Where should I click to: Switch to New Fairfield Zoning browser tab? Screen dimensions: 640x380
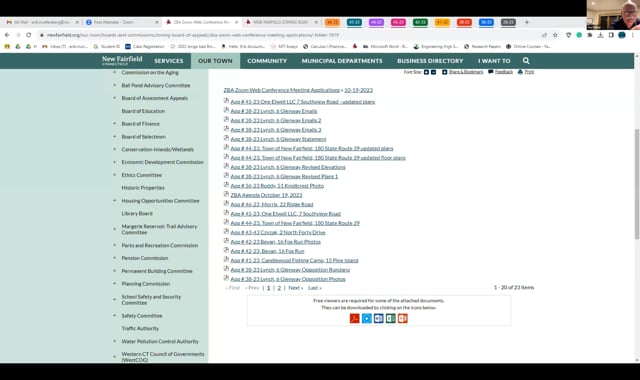click(282, 22)
